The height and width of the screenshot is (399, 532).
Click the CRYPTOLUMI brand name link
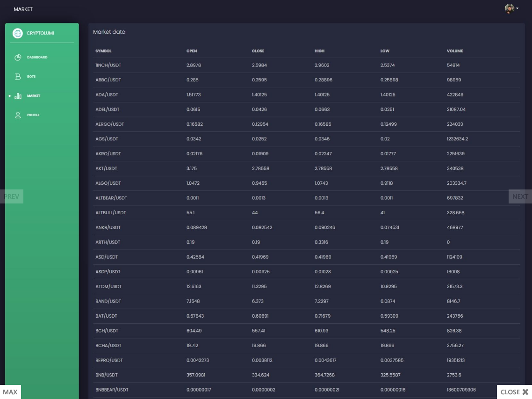(x=40, y=33)
